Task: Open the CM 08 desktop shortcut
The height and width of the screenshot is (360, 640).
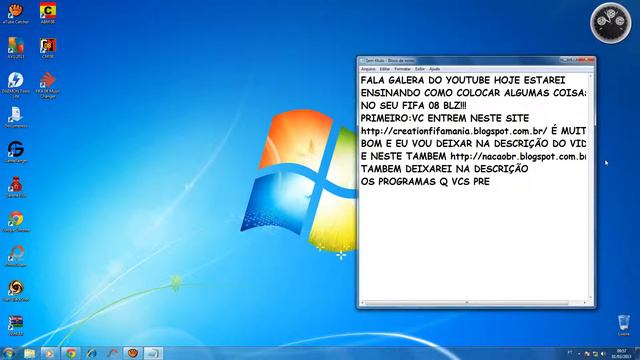Action: tap(48, 47)
